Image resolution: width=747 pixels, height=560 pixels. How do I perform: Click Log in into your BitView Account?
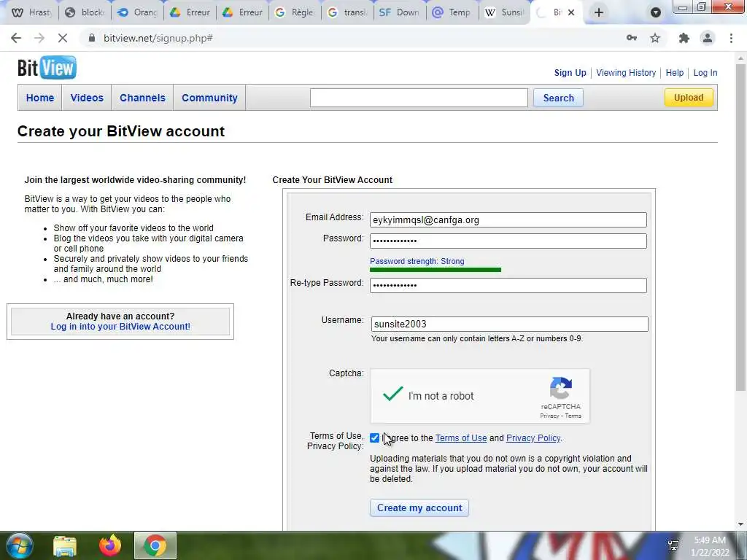120,327
